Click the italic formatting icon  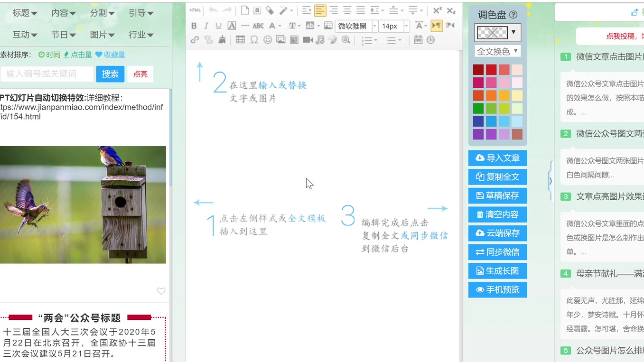click(x=206, y=26)
